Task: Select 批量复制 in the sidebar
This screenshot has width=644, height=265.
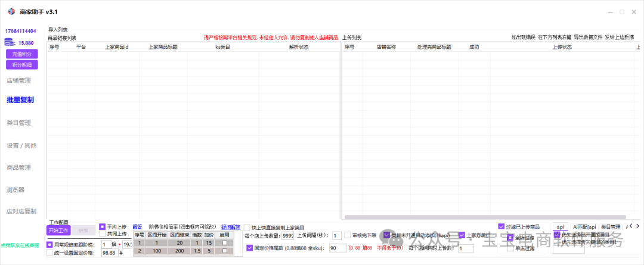Action: tap(20, 100)
